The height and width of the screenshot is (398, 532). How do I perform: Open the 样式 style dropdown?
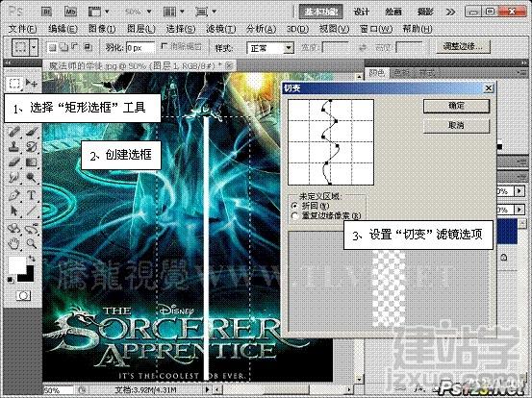coord(270,48)
